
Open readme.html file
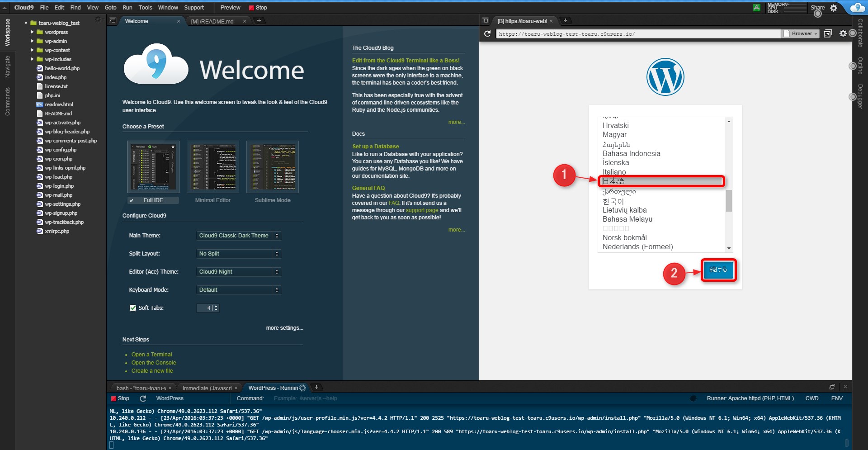(59, 104)
